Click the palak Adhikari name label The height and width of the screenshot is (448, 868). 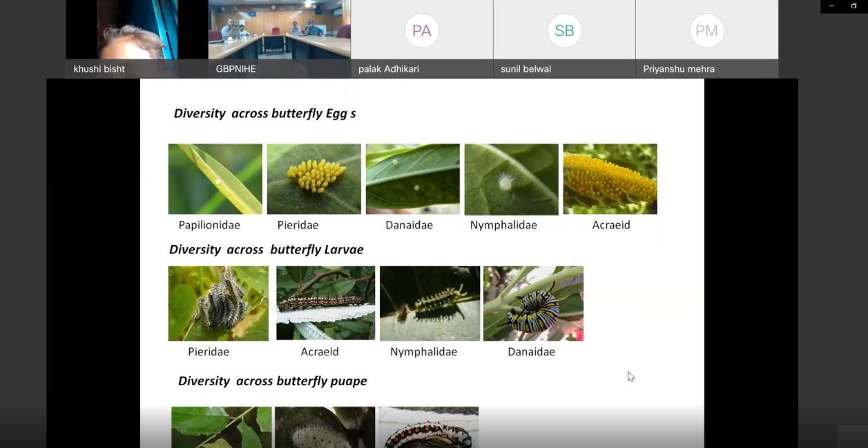[389, 69]
